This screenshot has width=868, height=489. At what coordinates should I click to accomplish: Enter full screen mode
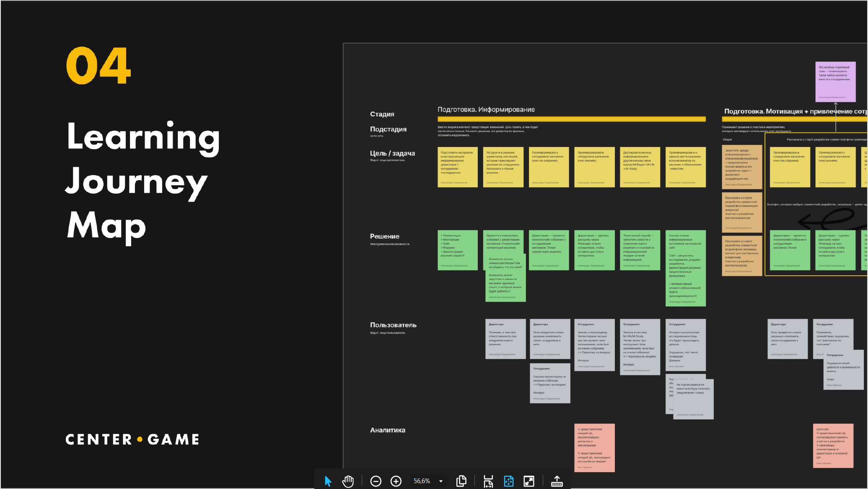(529, 481)
